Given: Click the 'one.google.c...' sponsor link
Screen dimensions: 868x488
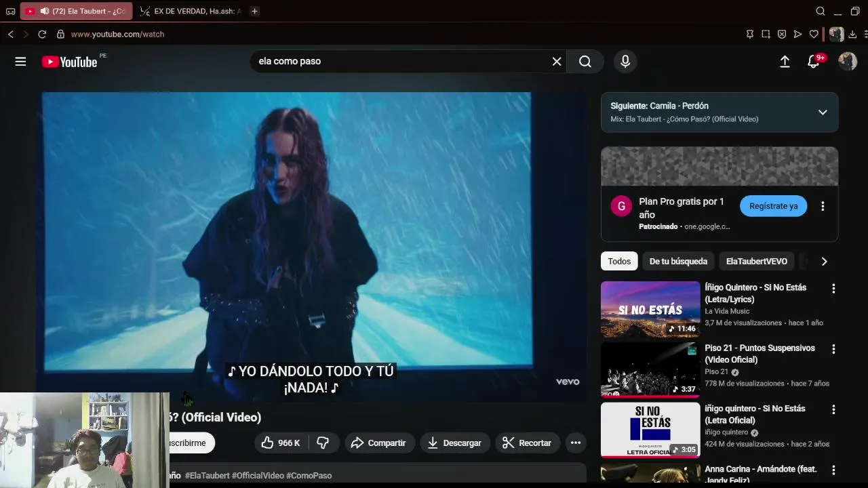Looking at the screenshot, I should pos(707,226).
